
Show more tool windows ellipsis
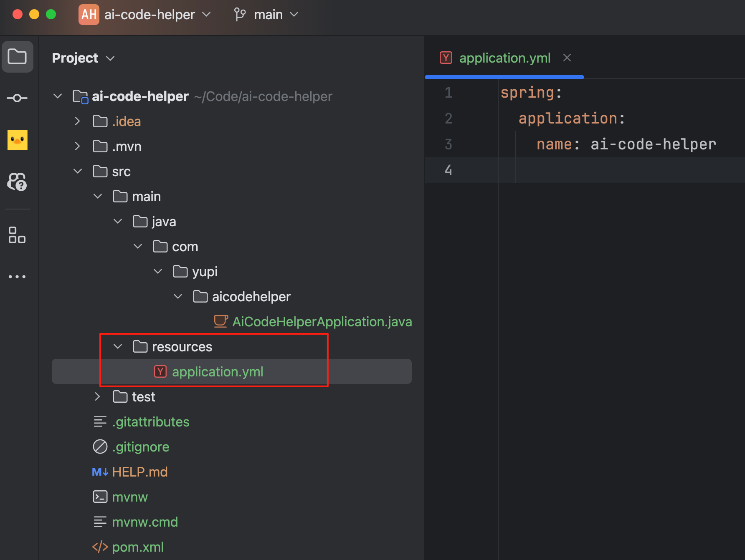(17, 276)
